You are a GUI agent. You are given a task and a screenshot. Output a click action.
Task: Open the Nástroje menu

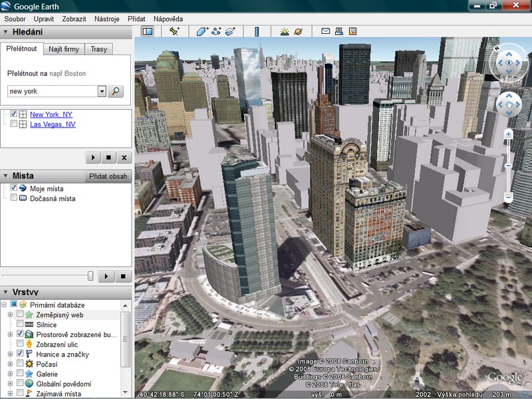pos(107,19)
